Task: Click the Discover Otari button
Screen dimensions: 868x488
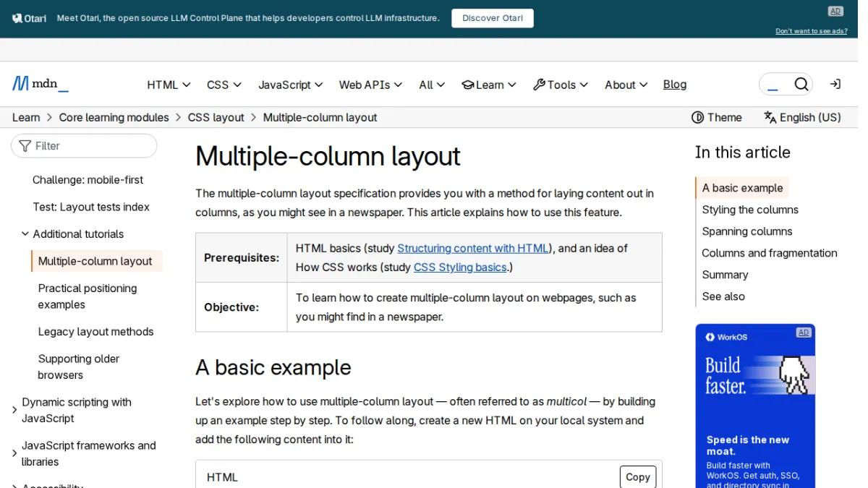Action: coord(493,18)
